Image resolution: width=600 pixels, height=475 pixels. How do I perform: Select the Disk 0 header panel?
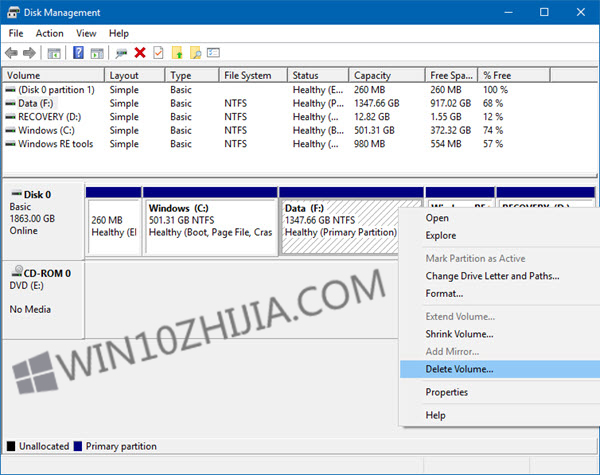(43, 221)
